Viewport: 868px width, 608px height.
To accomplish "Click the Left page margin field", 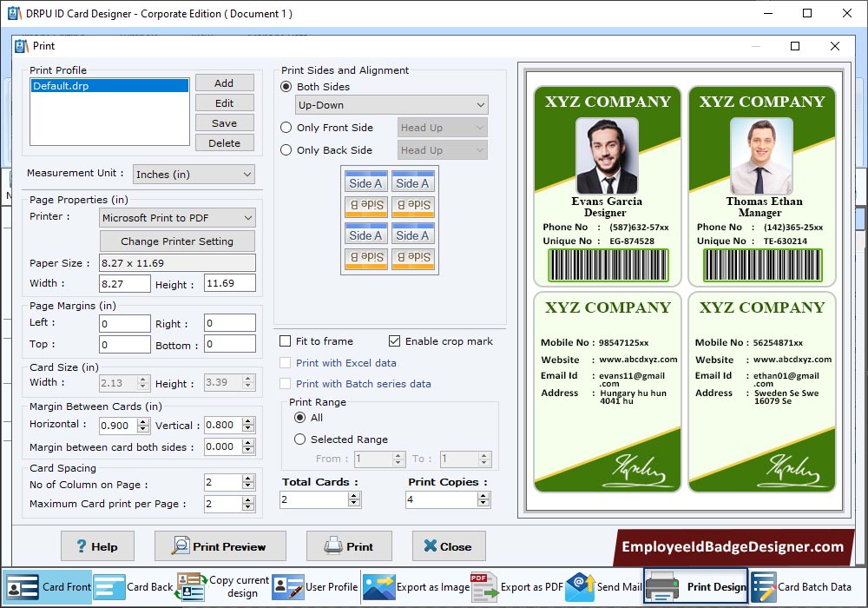I will point(124,323).
